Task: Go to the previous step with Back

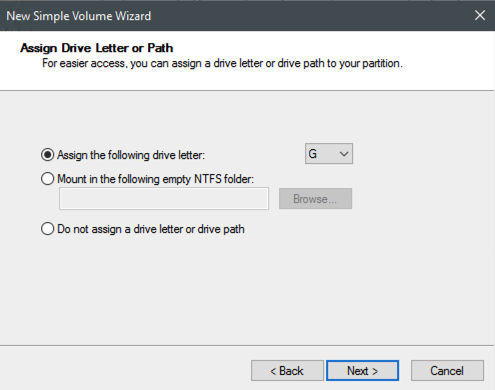Action: (x=287, y=370)
